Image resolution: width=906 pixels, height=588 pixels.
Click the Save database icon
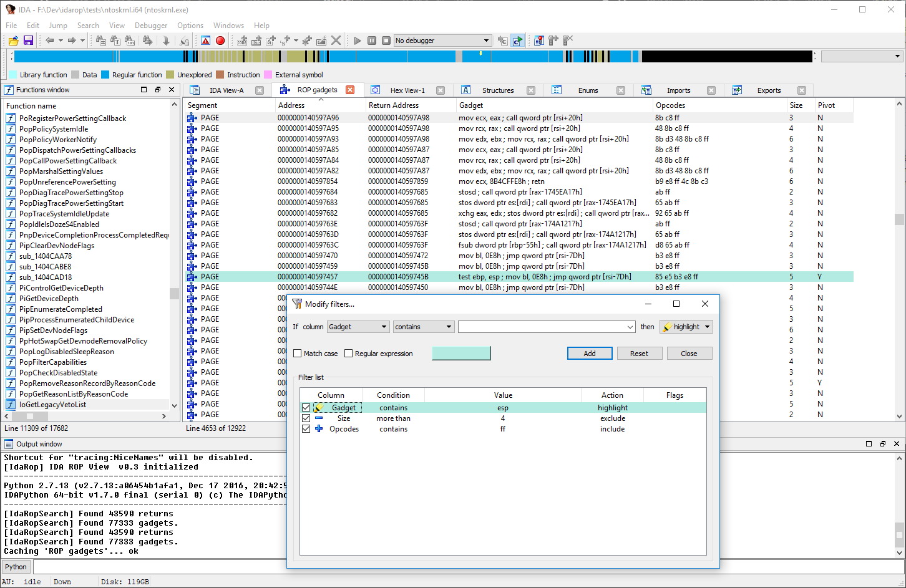(28, 41)
